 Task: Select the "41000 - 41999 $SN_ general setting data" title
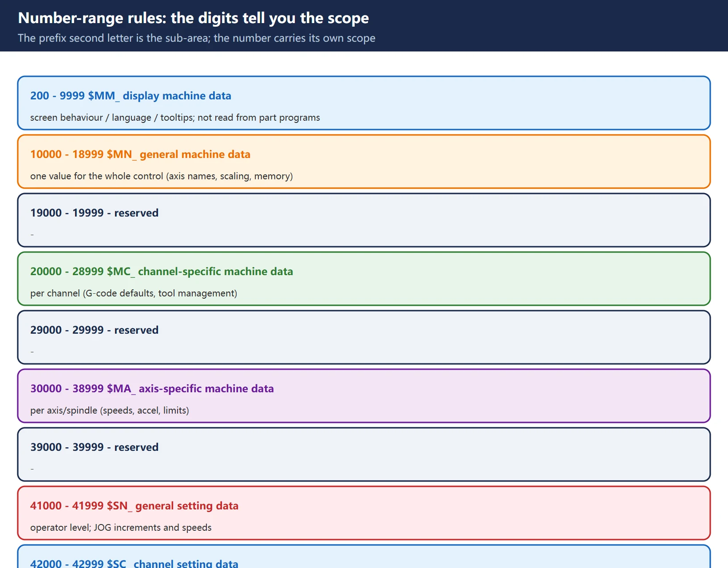click(134, 506)
